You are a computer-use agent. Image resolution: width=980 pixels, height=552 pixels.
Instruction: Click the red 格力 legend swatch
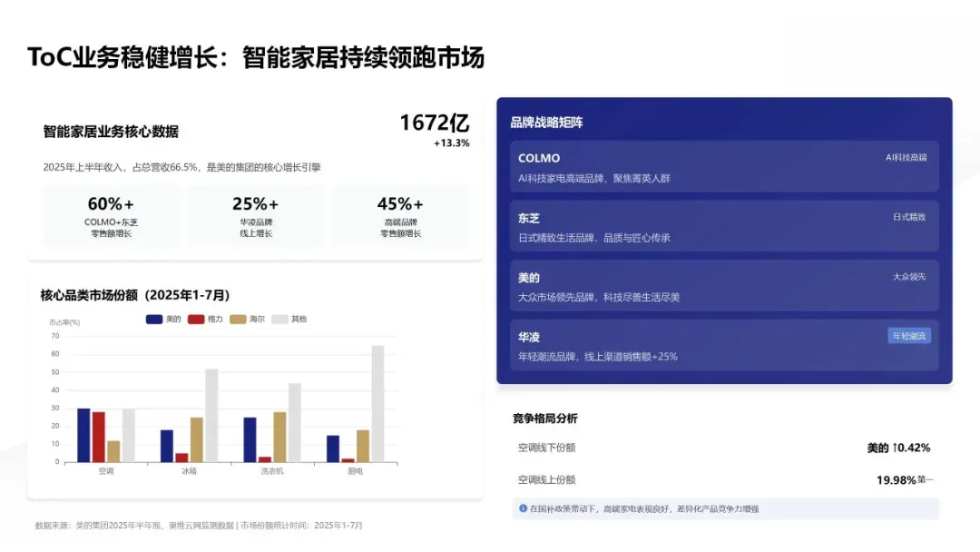(196, 320)
